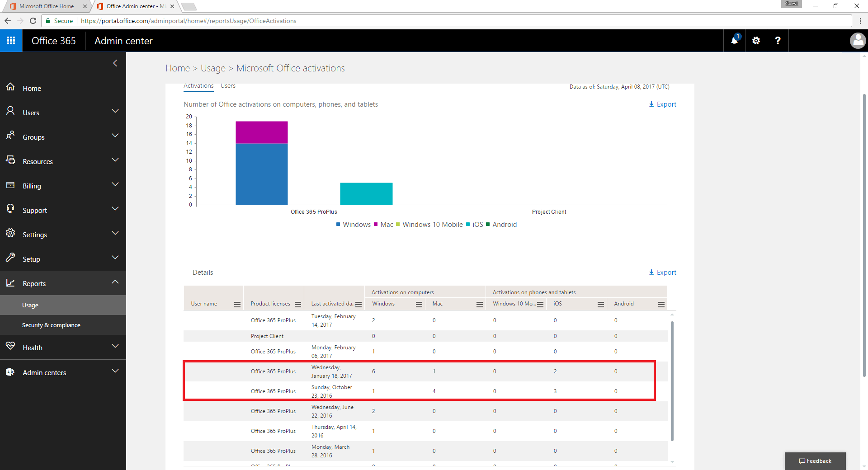Screen dimensions: 868x470
Task: Click the Feedback button
Action: coord(815,461)
